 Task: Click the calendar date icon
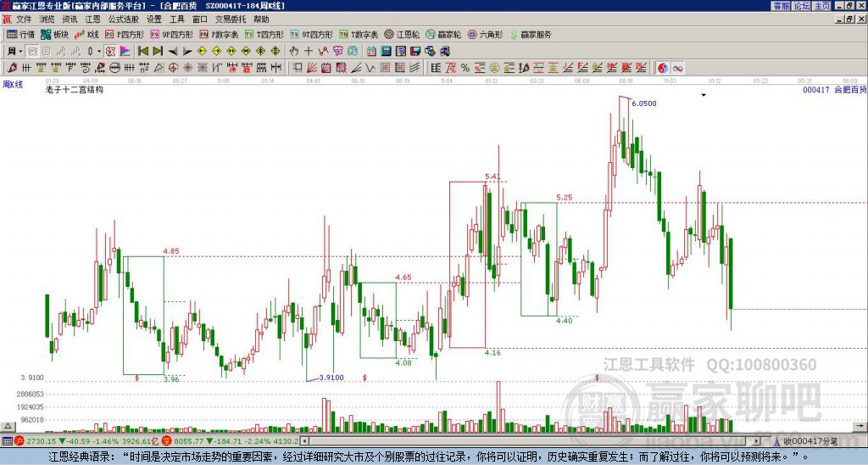point(371,52)
